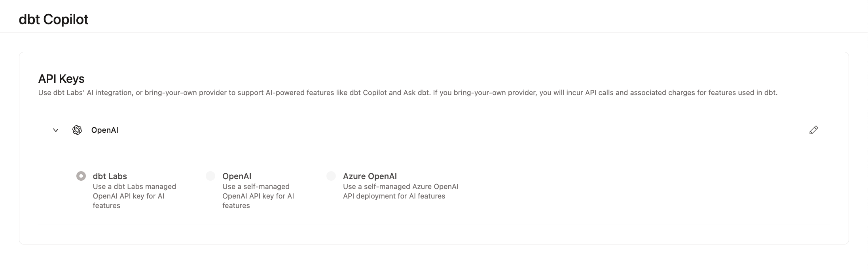Click the dbt Labs option label text
The width and height of the screenshot is (868, 275).
(109, 176)
